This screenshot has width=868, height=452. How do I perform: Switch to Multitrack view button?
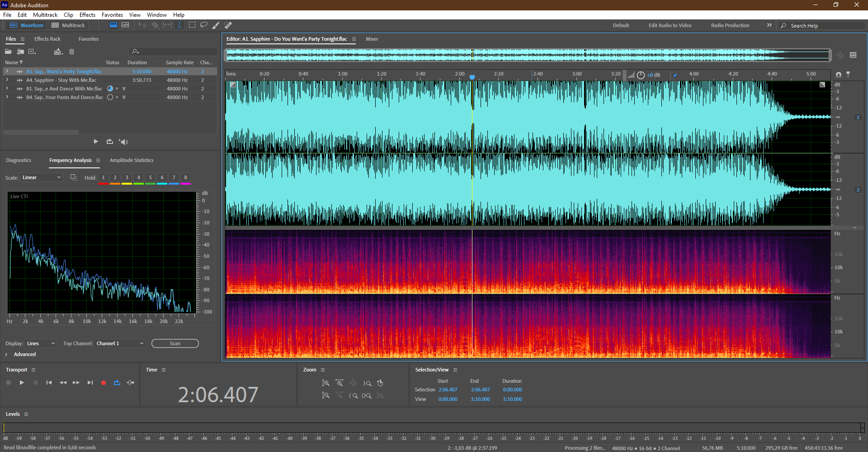point(68,25)
